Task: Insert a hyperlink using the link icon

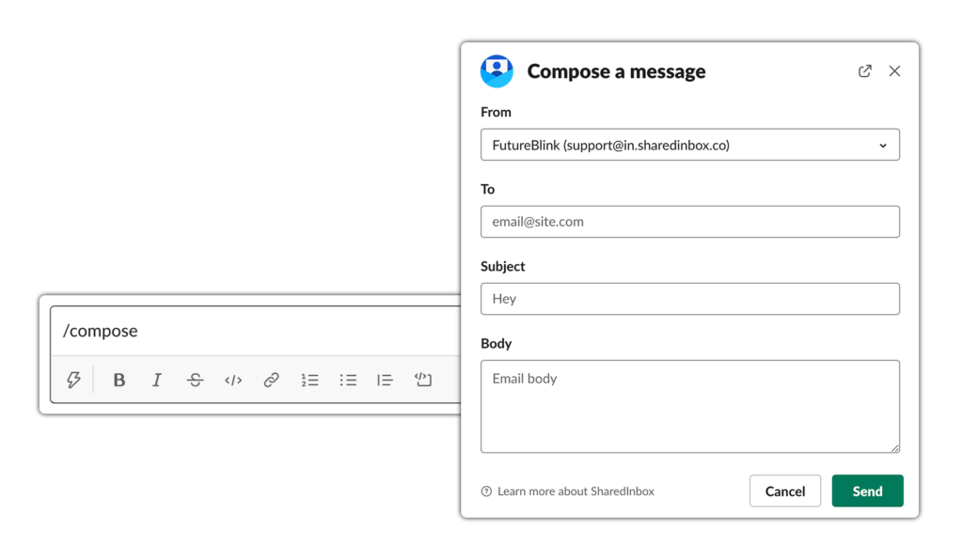Action: (271, 380)
